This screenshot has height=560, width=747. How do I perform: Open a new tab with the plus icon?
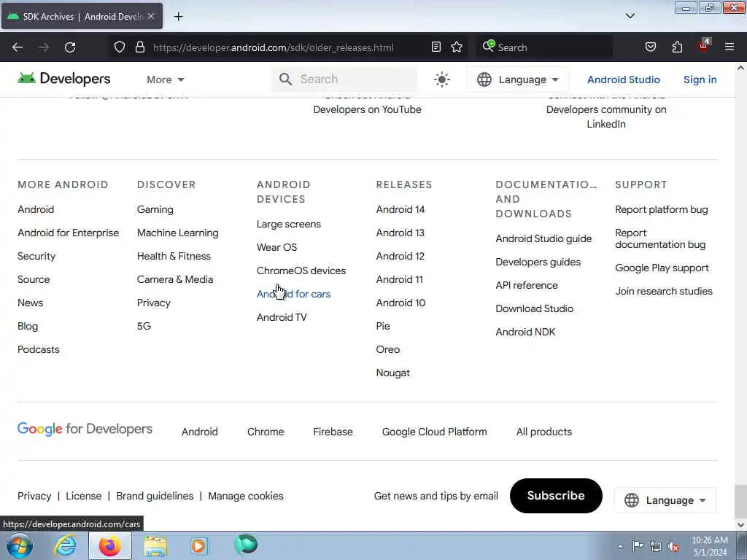(x=178, y=17)
